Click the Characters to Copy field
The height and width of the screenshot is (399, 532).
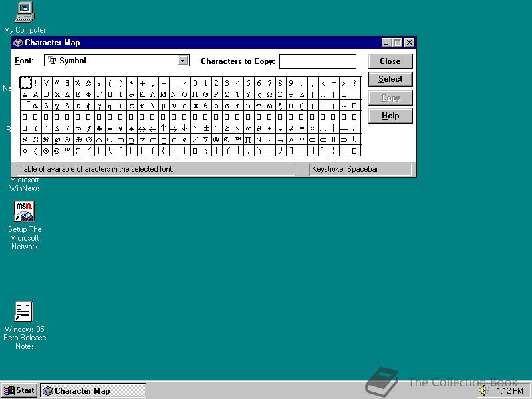[x=318, y=61]
